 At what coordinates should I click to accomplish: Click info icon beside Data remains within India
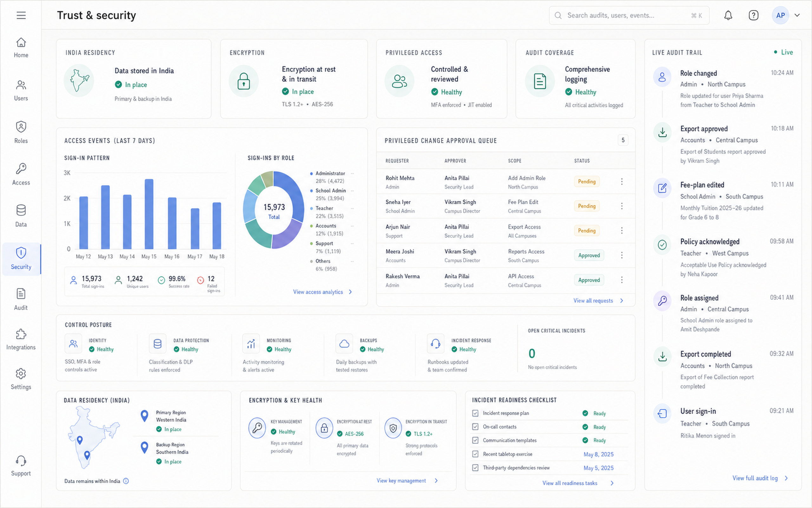click(126, 481)
